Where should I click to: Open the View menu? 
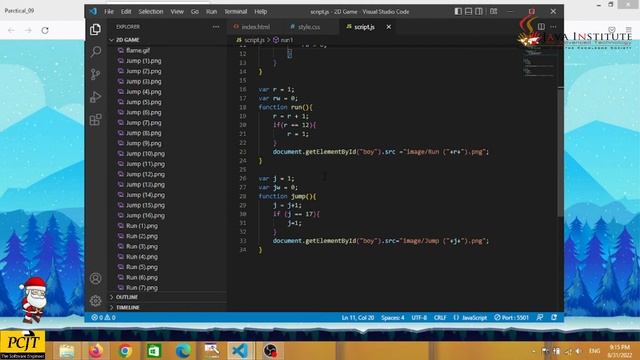pos(177,11)
